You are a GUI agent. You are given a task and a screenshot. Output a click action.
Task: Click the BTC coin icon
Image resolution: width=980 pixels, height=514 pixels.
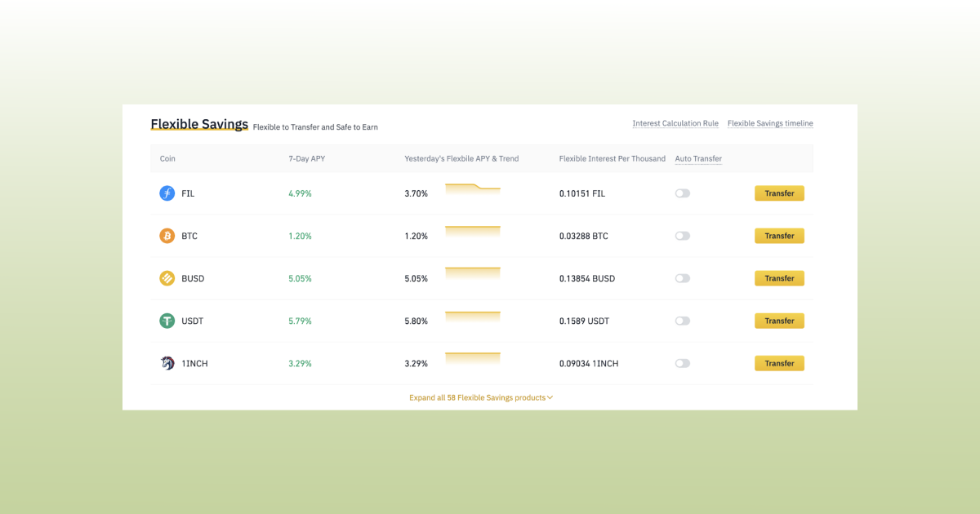pos(167,236)
